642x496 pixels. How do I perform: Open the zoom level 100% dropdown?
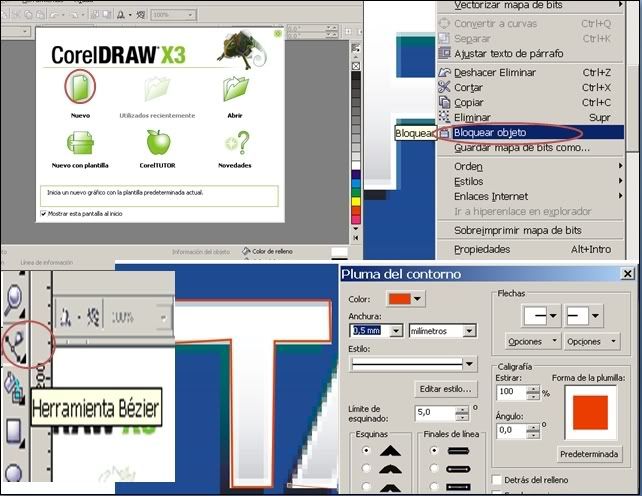190,15
